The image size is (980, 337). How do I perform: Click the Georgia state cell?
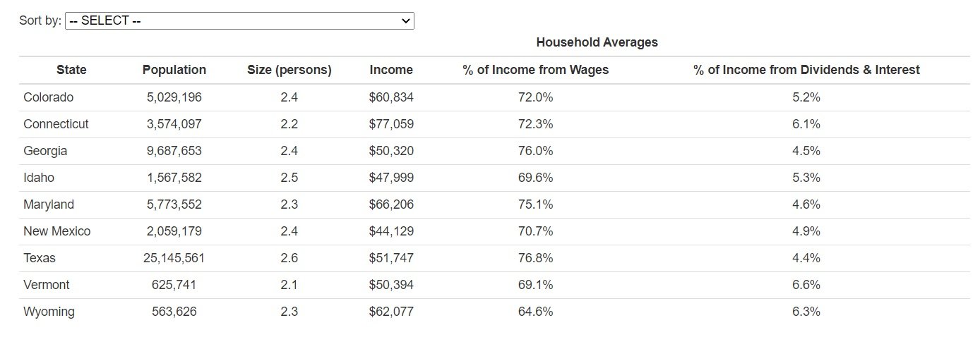click(45, 151)
